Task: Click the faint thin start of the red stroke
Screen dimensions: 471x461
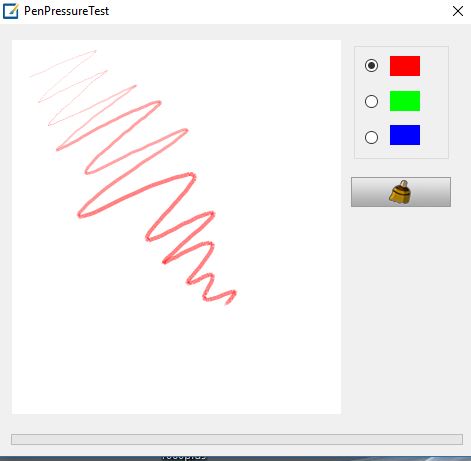Action: [32, 76]
